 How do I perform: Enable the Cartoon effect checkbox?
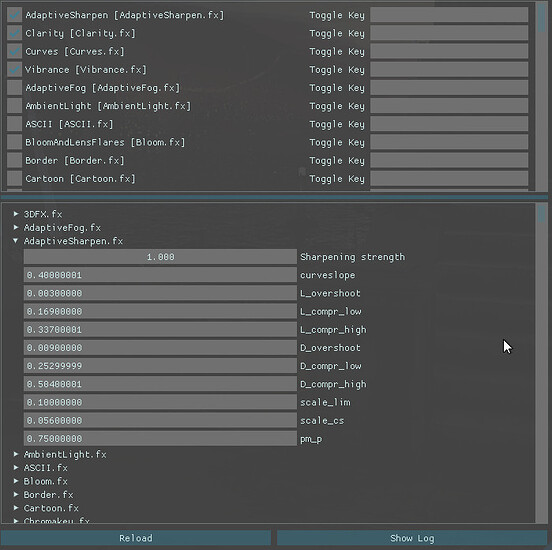click(x=14, y=179)
